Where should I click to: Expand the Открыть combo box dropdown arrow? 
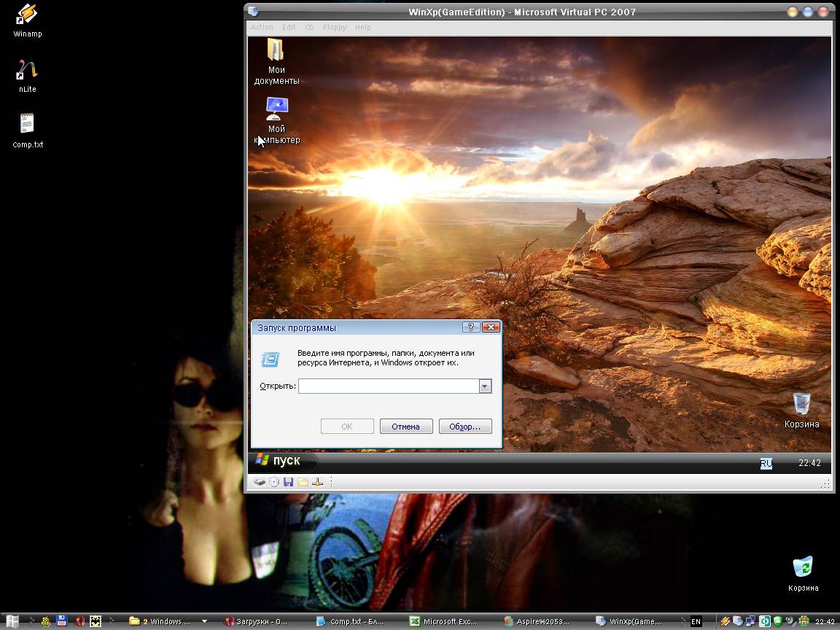point(485,386)
